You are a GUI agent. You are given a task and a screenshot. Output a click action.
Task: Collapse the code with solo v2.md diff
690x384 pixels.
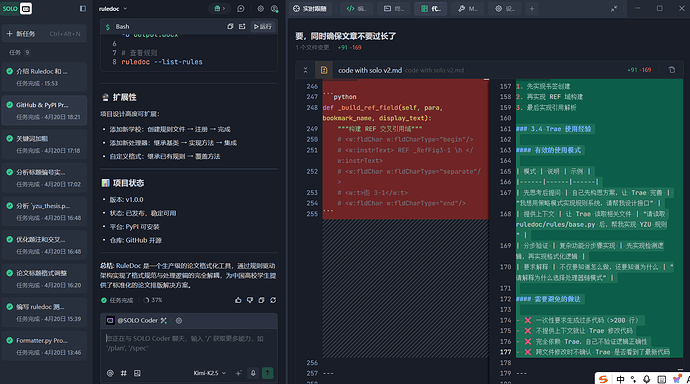[305, 70]
